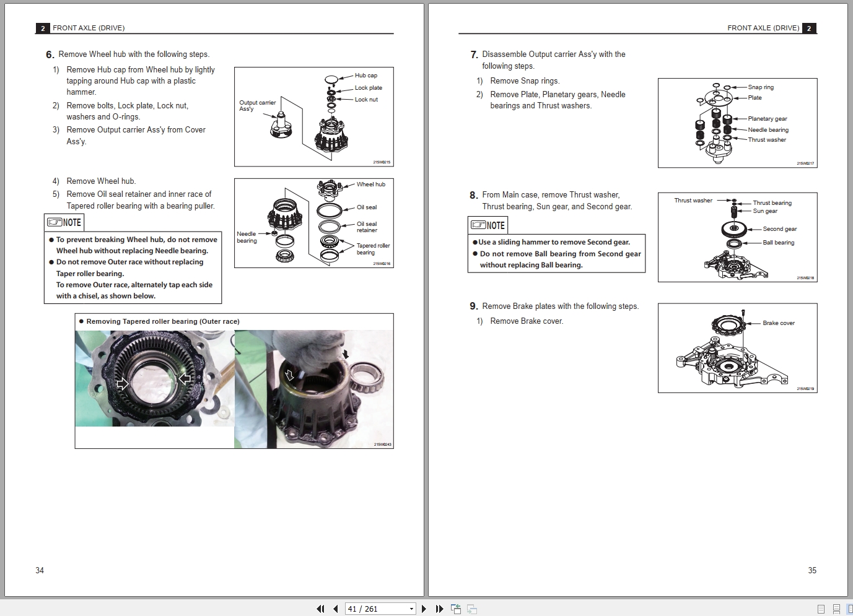
Task: Click the 'Lock nut' diagram label
Action: 366,100
